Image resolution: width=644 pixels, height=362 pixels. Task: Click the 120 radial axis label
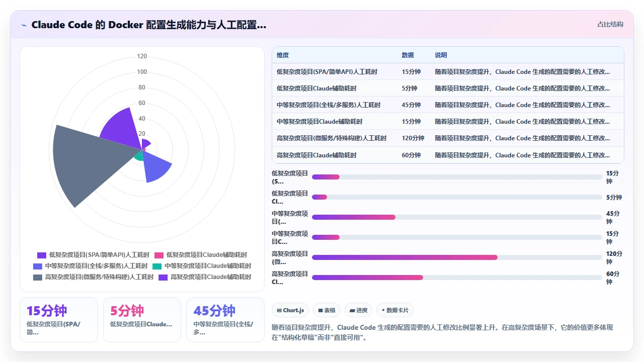(142, 56)
